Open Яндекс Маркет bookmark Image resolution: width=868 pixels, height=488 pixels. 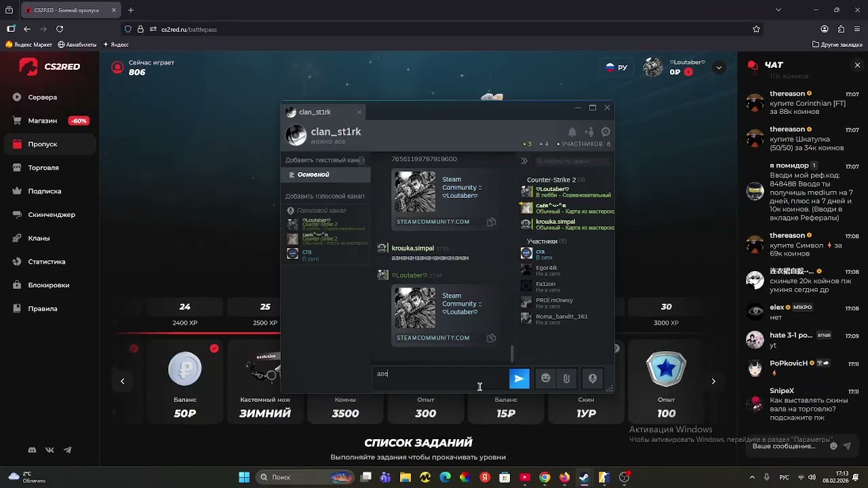(28, 45)
